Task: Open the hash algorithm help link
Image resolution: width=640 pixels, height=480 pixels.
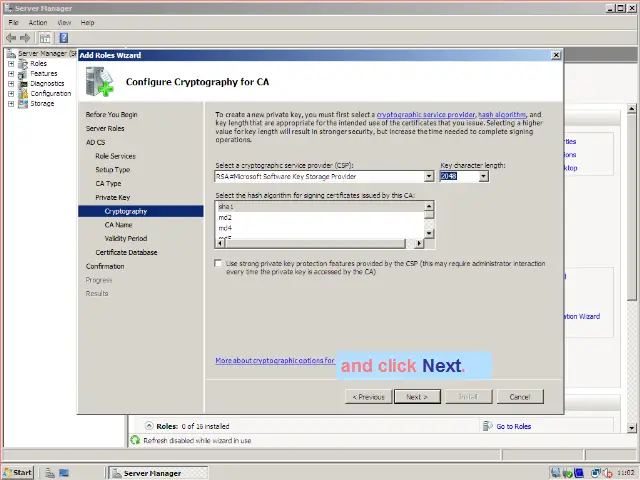Action: point(502,115)
